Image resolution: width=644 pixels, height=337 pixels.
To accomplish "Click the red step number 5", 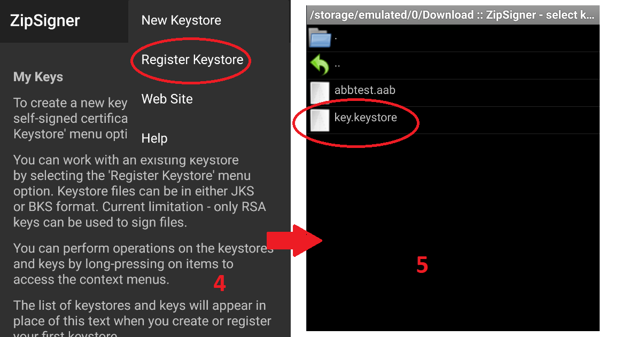I will tap(422, 265).
